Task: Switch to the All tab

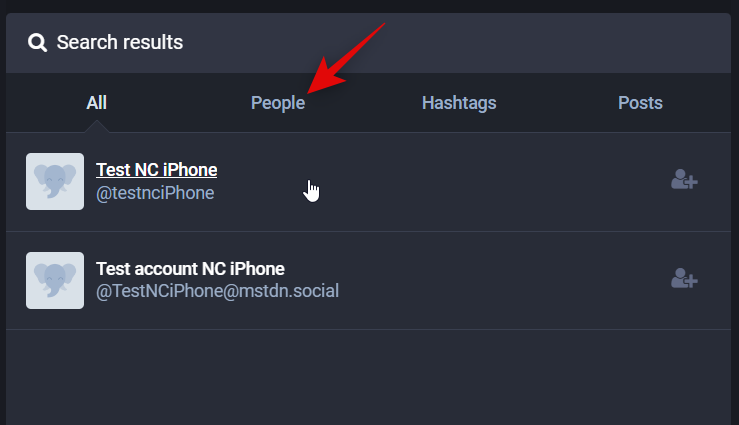Action: (x=97, y=103)
